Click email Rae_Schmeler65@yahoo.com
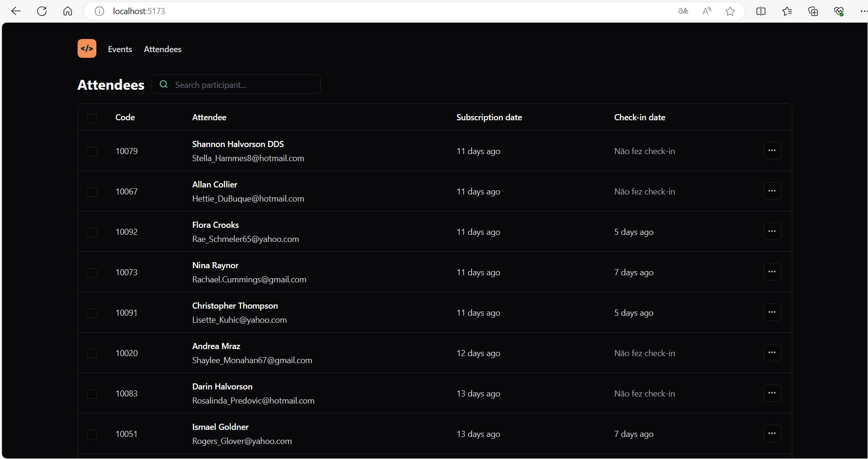The width and height of the screenshot is (868, 459). [245, 239]
